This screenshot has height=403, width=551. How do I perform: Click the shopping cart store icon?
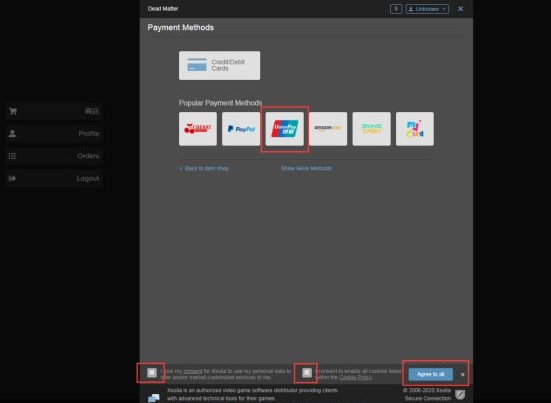point(13,111)
